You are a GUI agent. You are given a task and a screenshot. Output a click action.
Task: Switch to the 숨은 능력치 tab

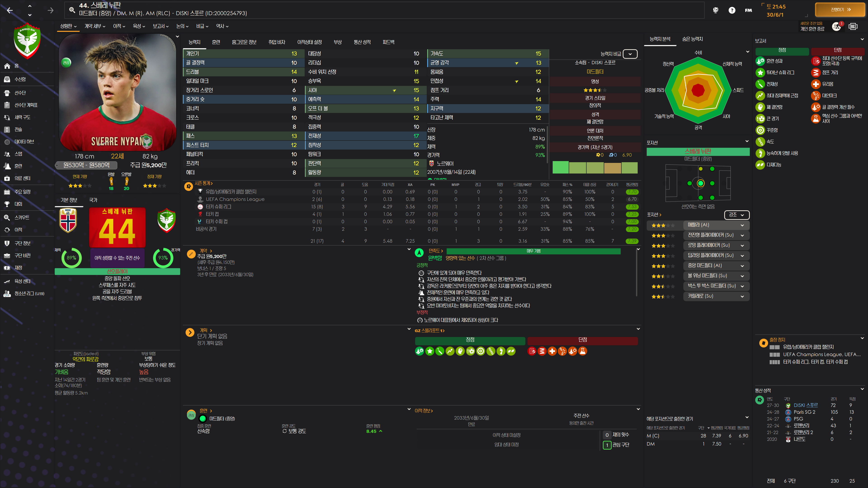pos(692,39)
